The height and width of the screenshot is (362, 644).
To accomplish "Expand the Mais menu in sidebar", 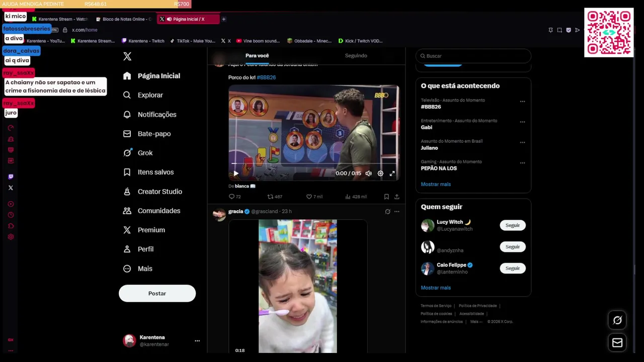I will pos(137,268).
